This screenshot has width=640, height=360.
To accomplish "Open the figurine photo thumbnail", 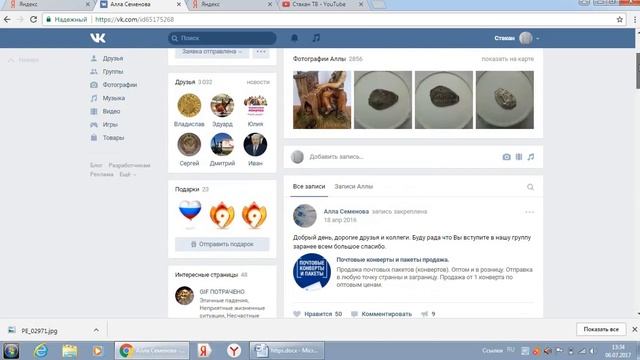I will pyautogui.click(x=322, y=100).
